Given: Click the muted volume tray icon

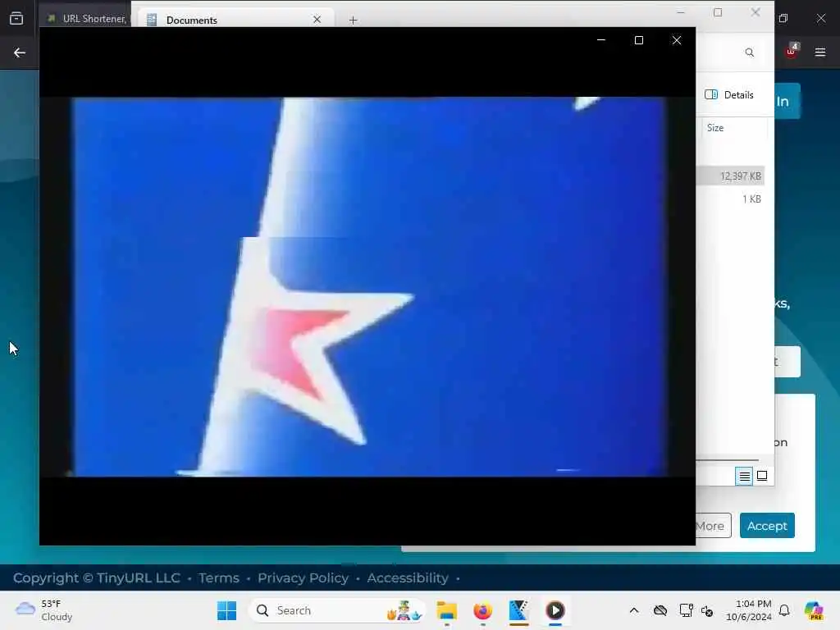Looking at the screenshot, I should click(x=707, y=610).
